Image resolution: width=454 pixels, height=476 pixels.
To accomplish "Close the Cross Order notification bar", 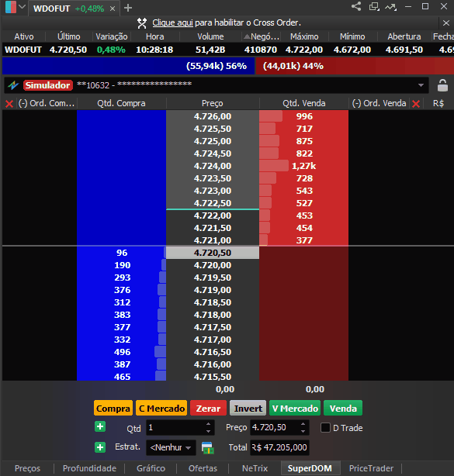I will (x=445, y=23).
